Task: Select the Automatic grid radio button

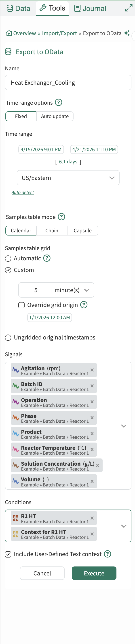Action: click(8, 259)
